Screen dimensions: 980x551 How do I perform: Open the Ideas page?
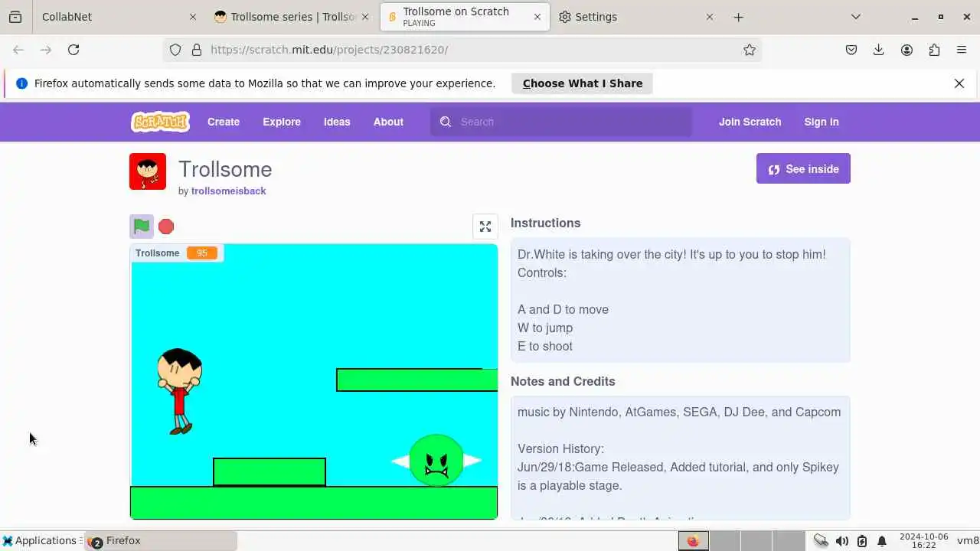(x=337, y=122)
